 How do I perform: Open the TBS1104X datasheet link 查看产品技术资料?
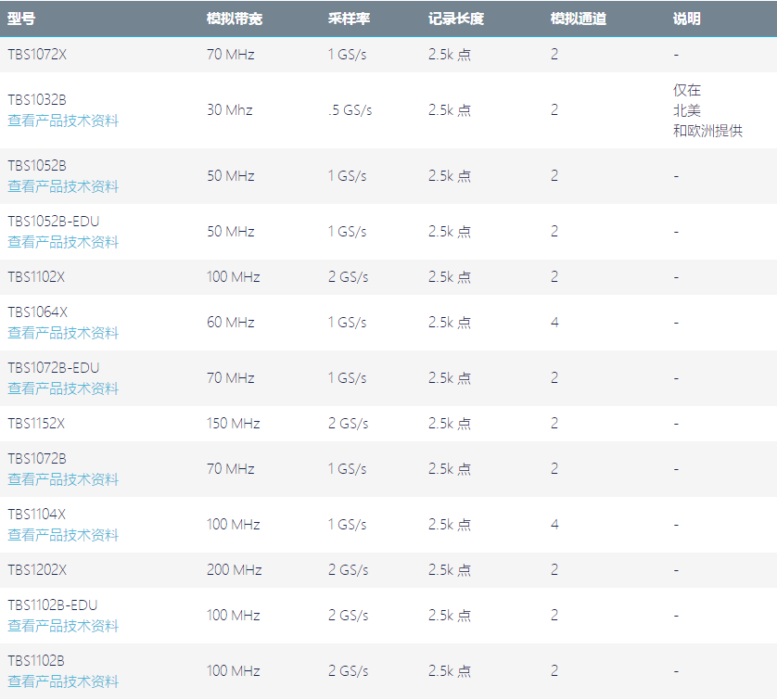coord(63,535)
